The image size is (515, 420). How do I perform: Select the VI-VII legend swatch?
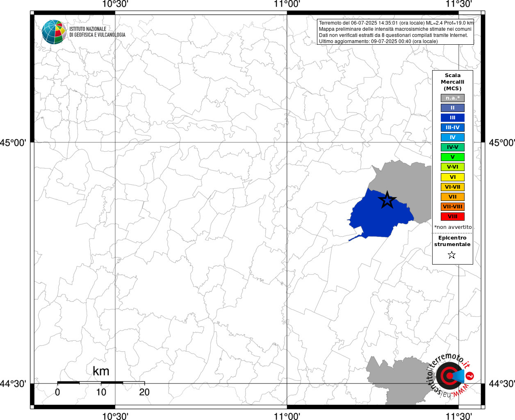coord(453,187)
